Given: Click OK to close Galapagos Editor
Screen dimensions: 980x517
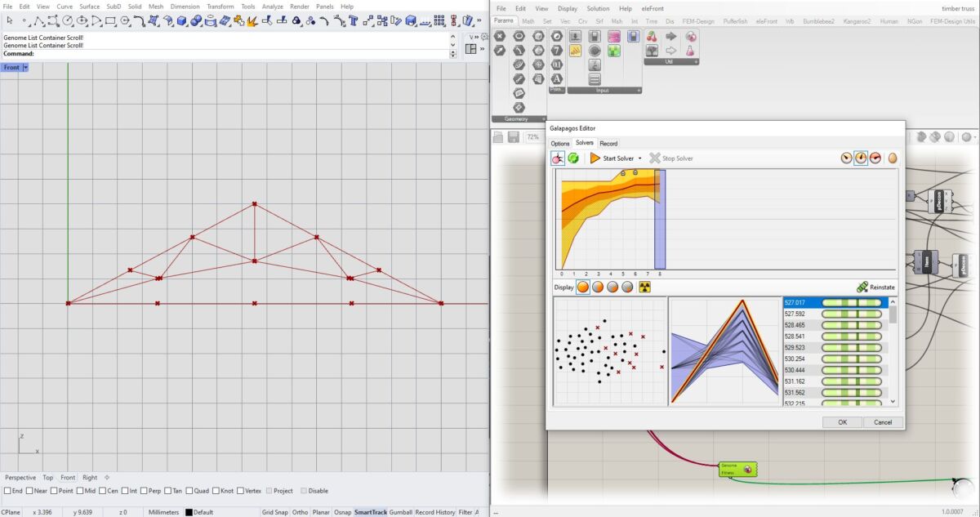Looking at the screenshot, I should [x=842, y=422].
